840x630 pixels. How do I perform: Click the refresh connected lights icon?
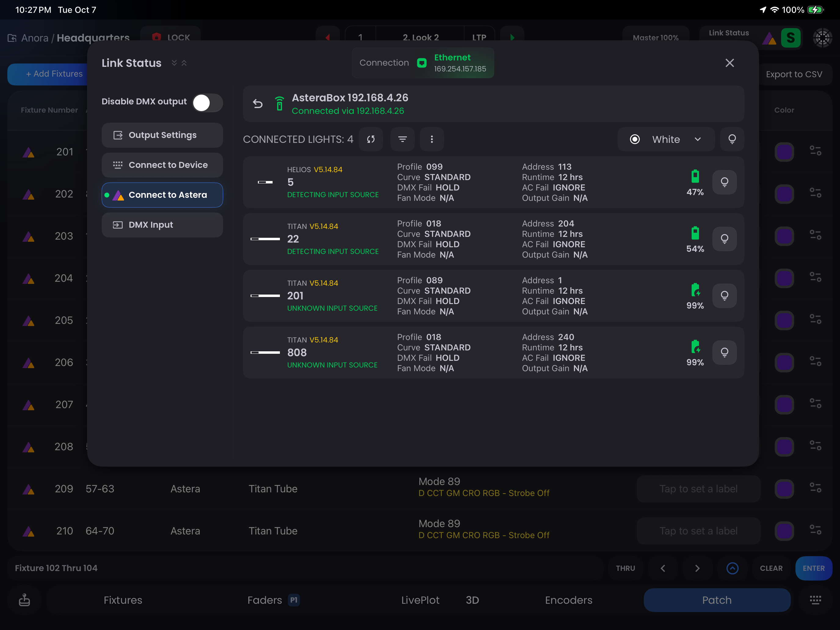371,139
